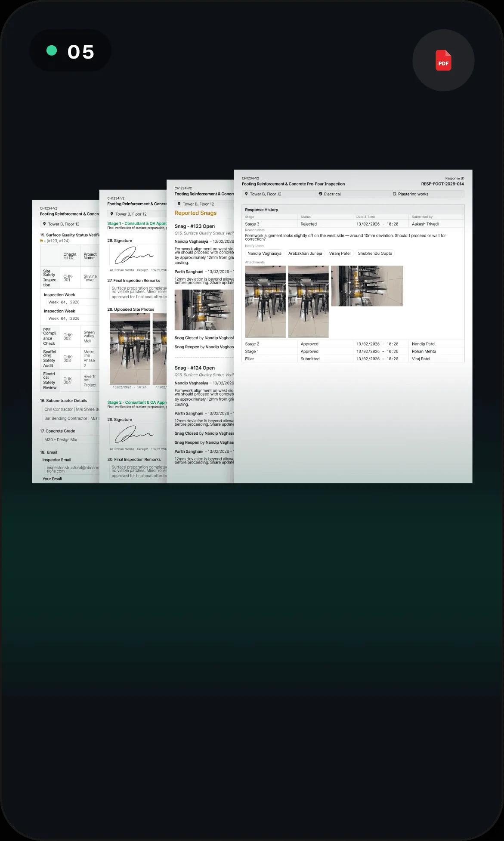Click submitter Viraj Patel
This screenshot has height=841, width=504.
pyautogui.click(x=421, y=359)
